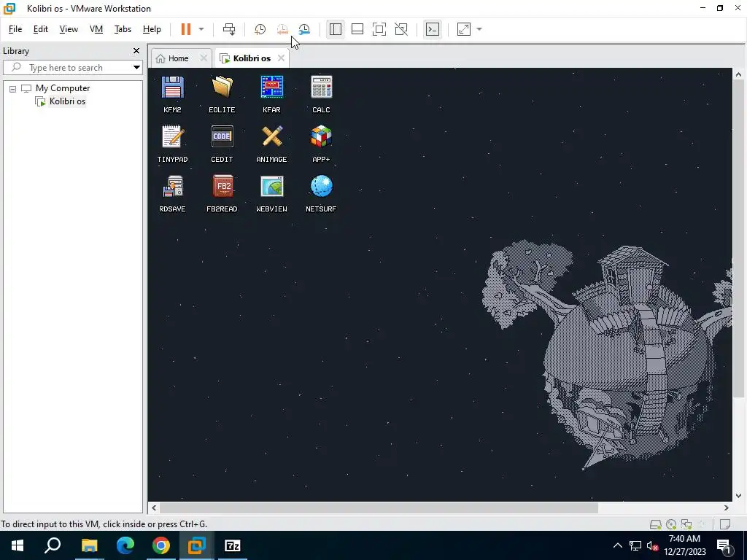Open the Tabs menu
The height and width of the screenshot is (560, 747).
pos(123,29)
